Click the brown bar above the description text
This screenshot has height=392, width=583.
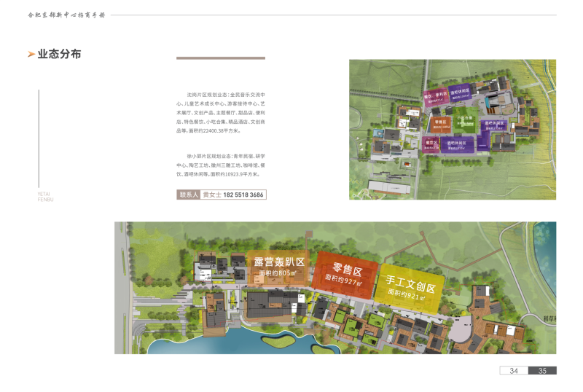(x=221, y=58)
